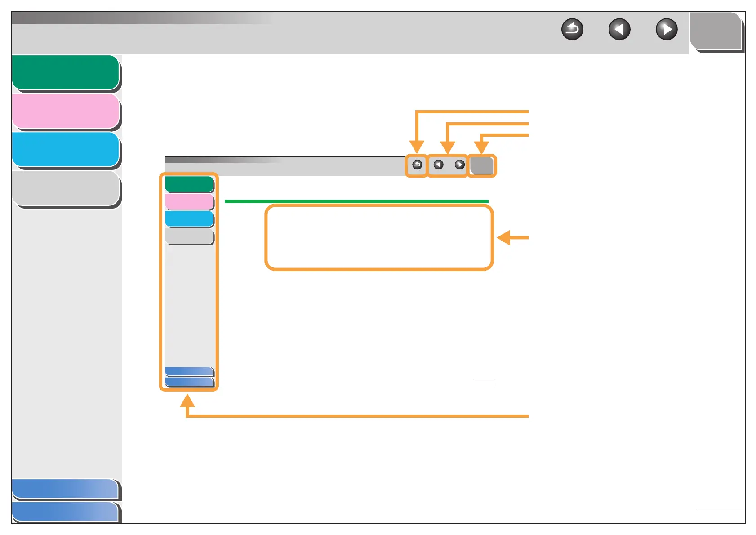
Task: Click the small right-triangle icon inside the miniature page
Action: [459, 165]
